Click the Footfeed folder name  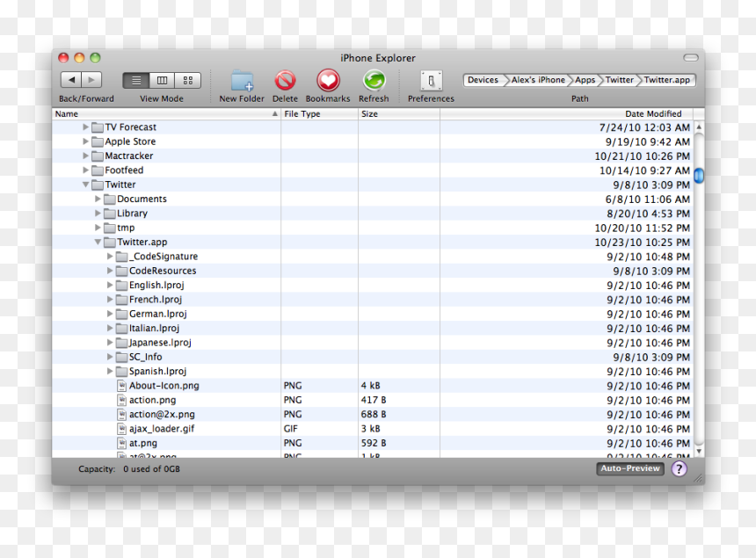tap(124, 170)
